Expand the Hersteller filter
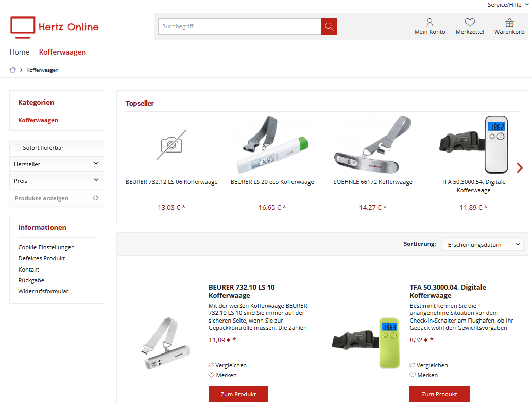The image size is (532, 404). point(56,164)
